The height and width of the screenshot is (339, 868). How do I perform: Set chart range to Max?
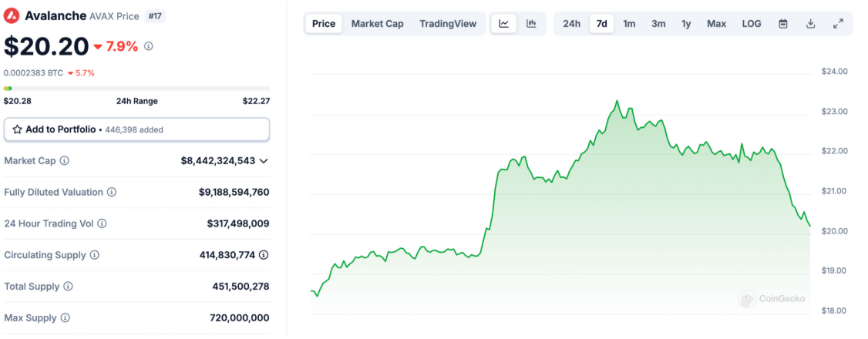[x=716, y=24]
